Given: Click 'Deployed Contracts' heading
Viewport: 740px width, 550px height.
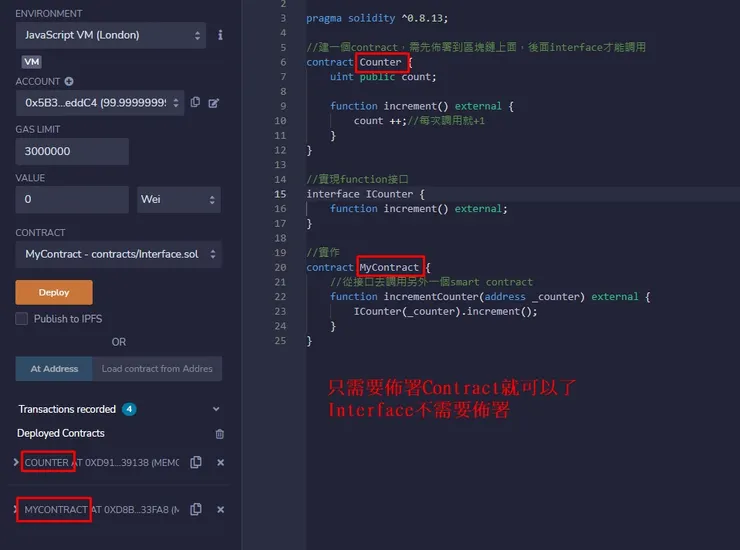Looking at the screenshot, I should coord(61,433).
